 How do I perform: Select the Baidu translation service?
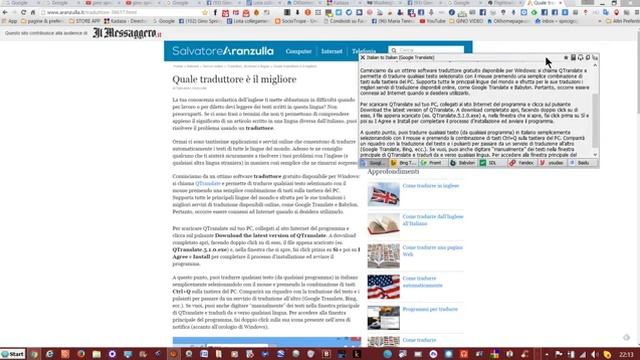tap(582, 163)
